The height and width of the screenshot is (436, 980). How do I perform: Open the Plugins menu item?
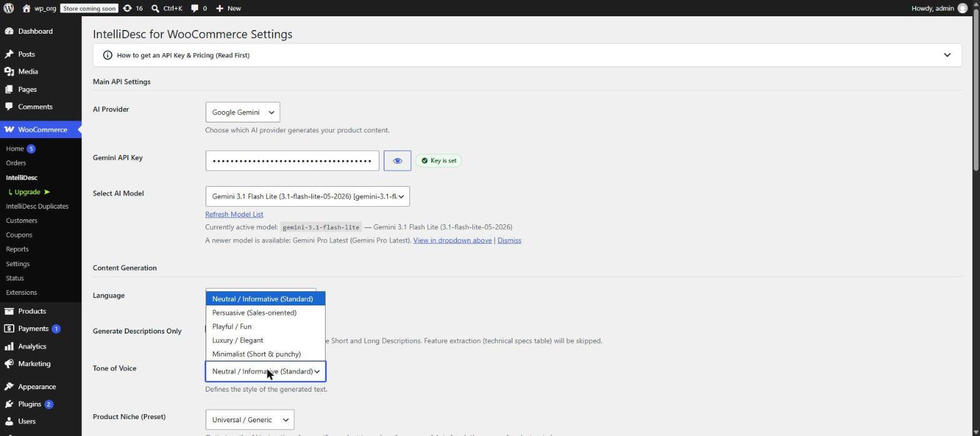coord(29,404)
